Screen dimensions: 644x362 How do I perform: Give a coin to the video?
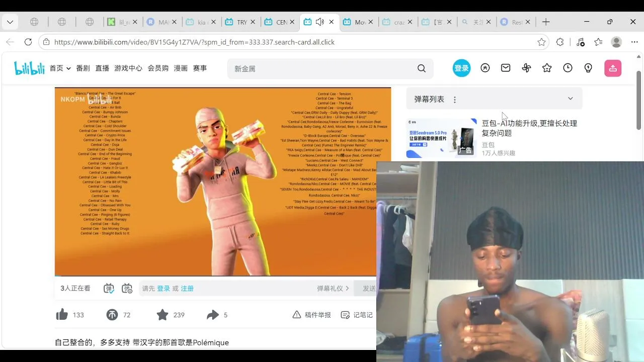tap(112, 315)
